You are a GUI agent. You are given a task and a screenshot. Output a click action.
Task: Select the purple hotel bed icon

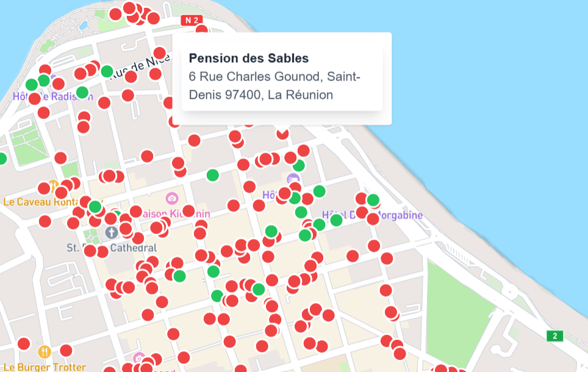click(x=293, y=179)
